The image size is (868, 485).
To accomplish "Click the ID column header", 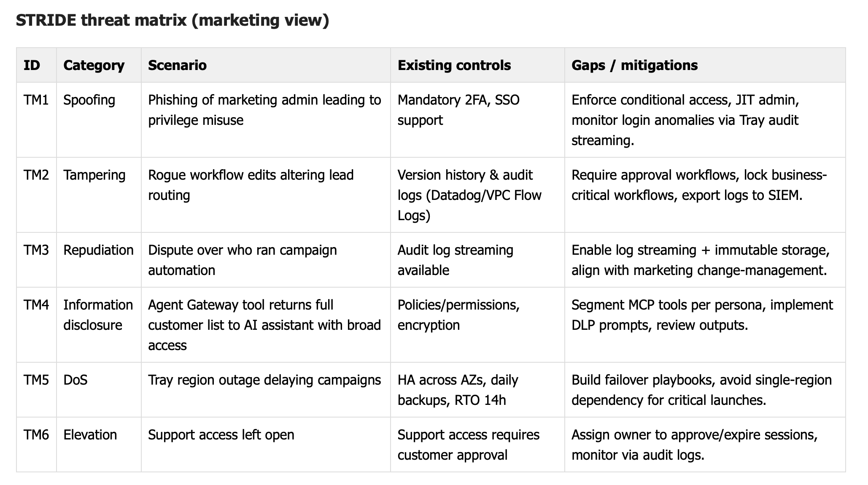I will point(32,65).
